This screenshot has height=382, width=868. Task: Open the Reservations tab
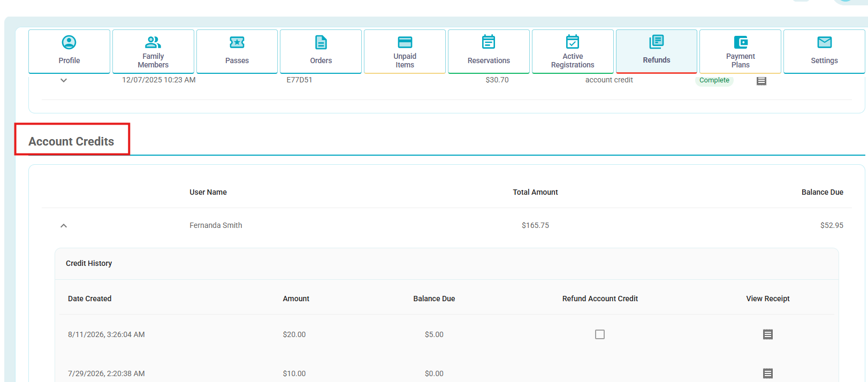coord(489,51)
